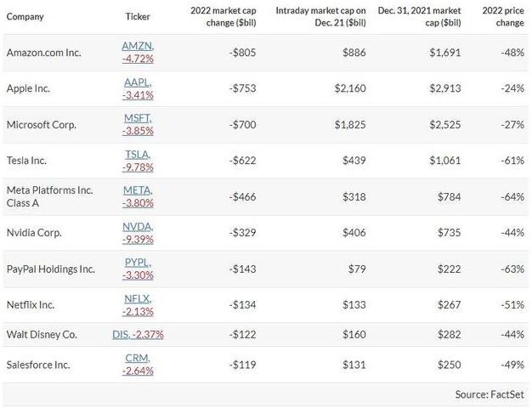532x408 pixels.
Task: Click Apple's -$753 market cap change value
Action: click(x=242, y=88)
